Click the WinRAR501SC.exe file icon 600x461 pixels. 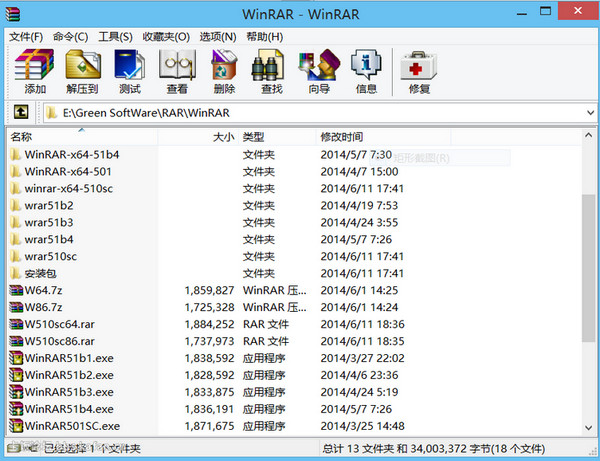16,426
